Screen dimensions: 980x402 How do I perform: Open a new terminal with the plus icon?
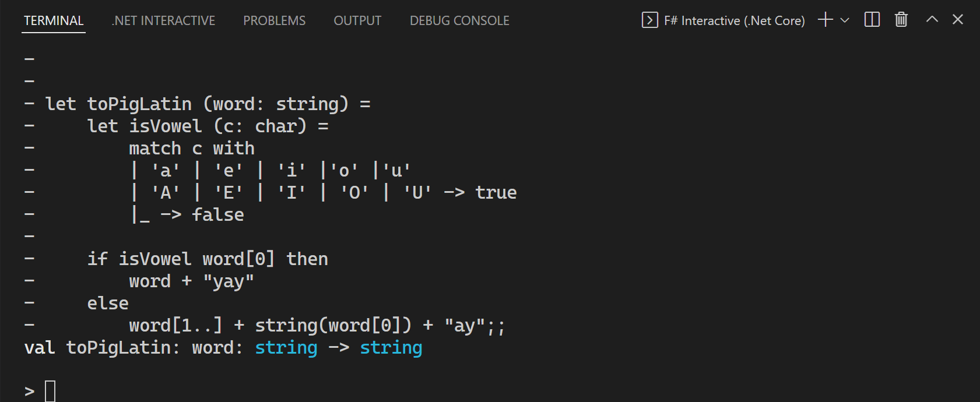point(824,19)
